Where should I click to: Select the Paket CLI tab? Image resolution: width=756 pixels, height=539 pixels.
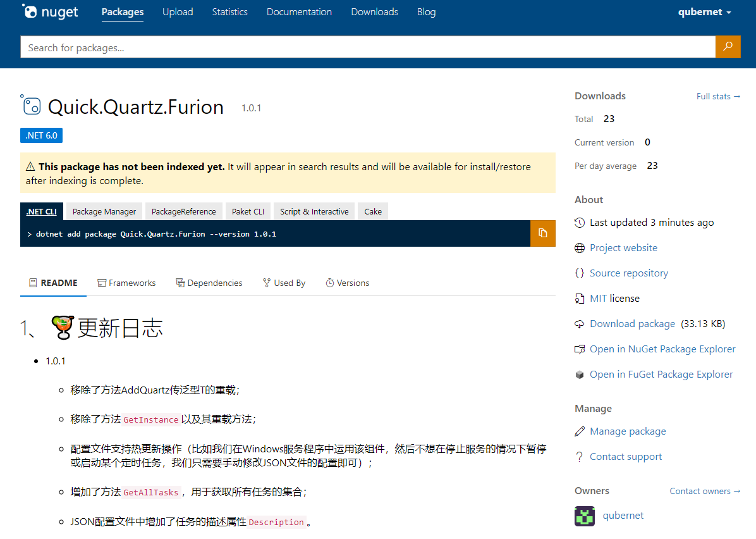[248, 211]
